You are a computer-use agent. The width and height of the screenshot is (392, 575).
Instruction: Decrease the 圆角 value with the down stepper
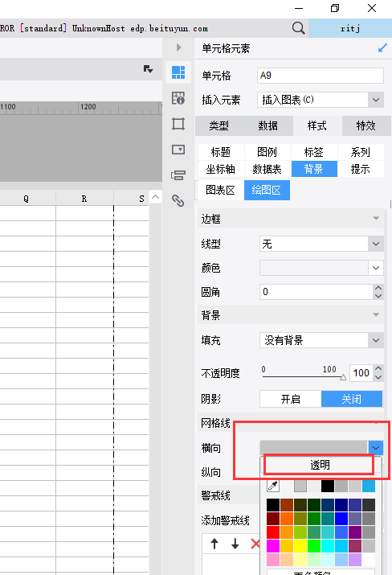[378, 296]
